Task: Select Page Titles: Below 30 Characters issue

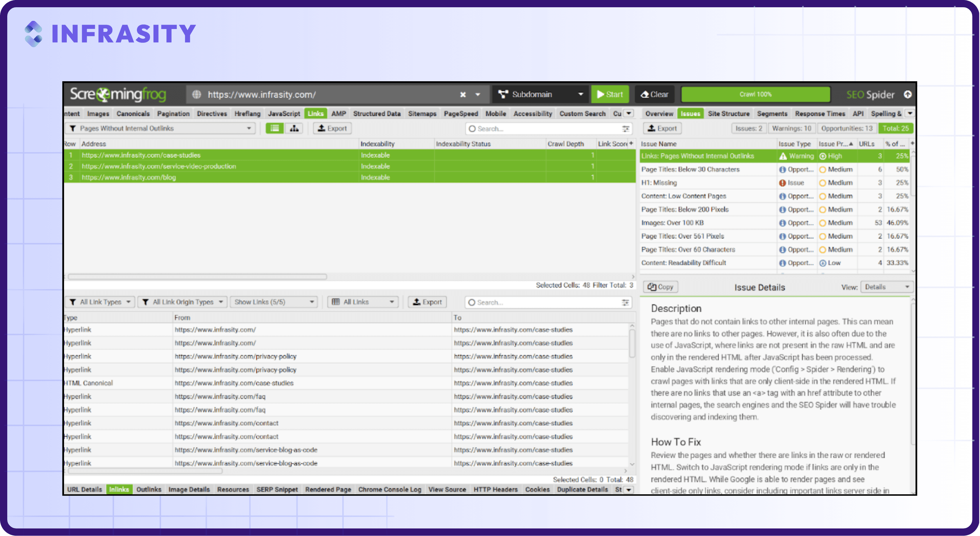Action: pyautogui.click(x=775, y=169)
